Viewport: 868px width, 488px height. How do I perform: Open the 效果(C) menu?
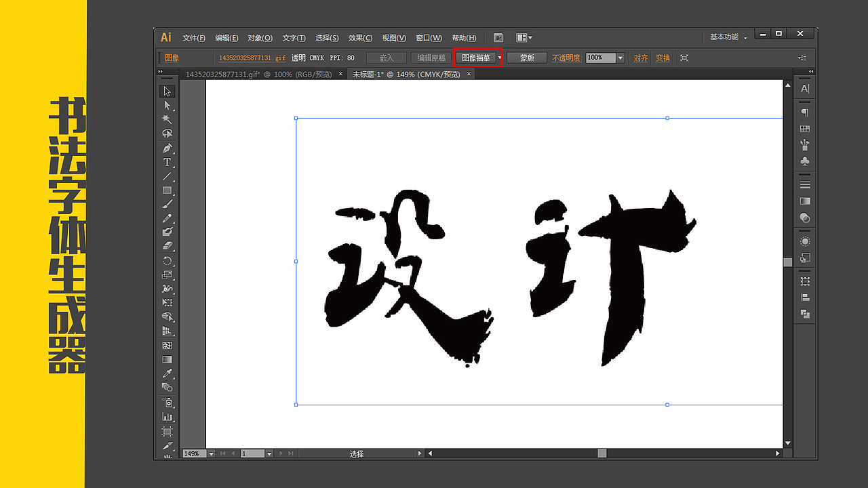pos(360,38)
